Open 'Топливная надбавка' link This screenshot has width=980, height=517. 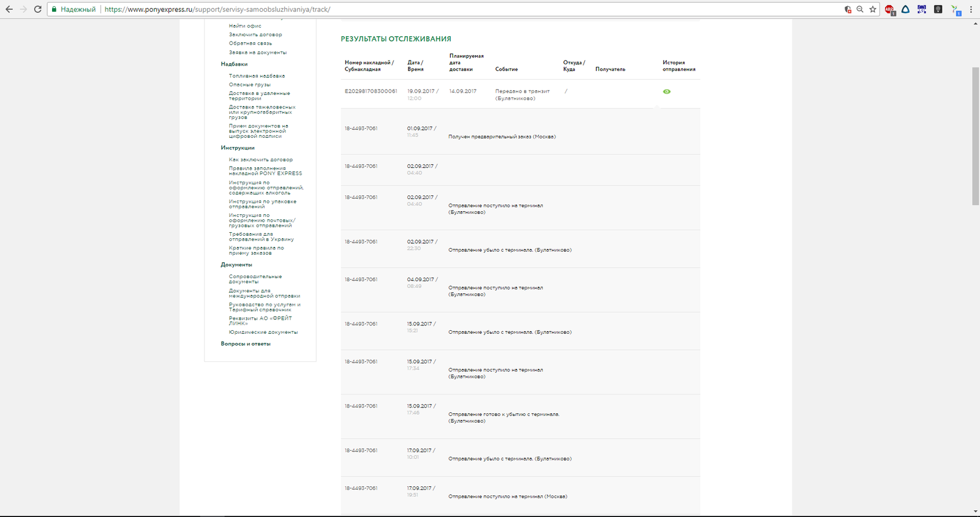click(x=257, y=76)
